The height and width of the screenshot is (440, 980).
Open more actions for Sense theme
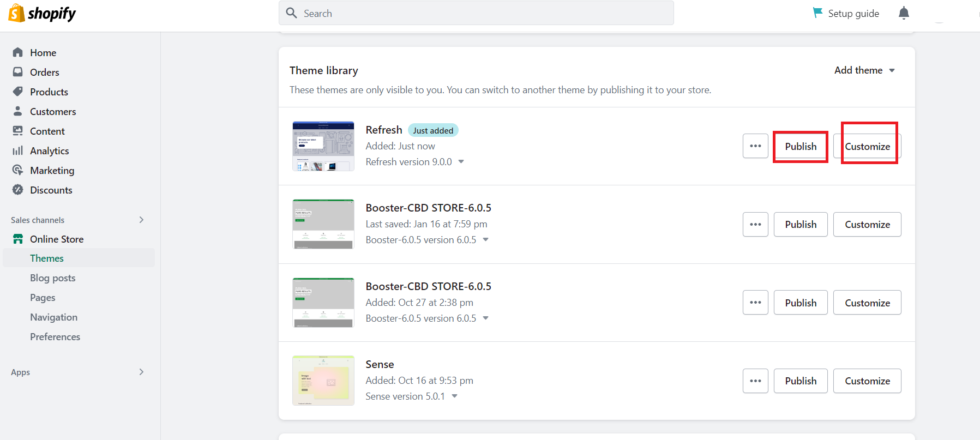click(x=755, y=381)
